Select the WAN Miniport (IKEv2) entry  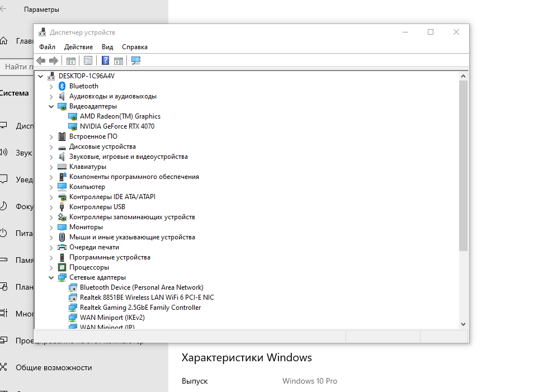click(x=112, y=318)
